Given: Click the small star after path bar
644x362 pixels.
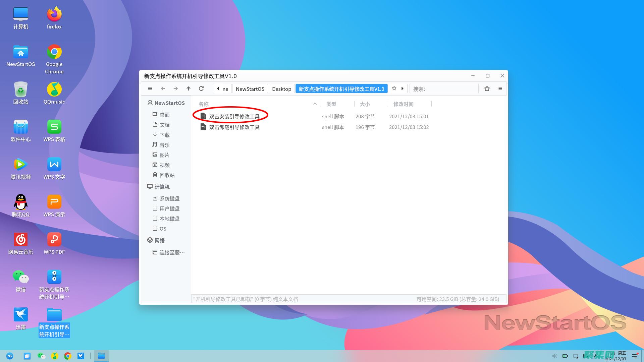Looking at the screenshot, I should 394,88.
